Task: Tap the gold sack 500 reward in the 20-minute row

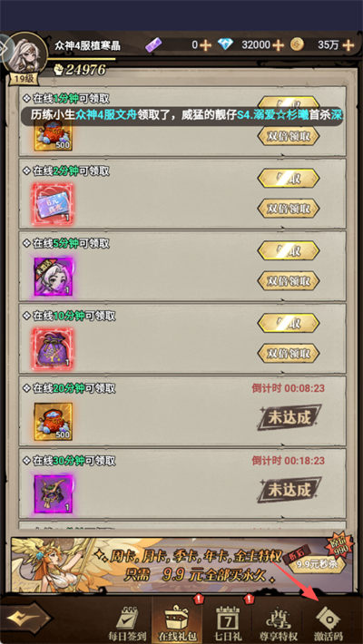Action: [x=53, y=422]
